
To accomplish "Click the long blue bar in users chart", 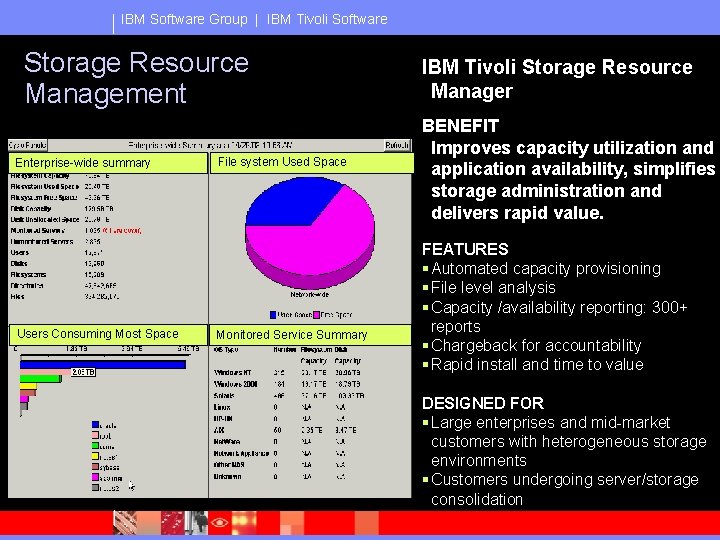I will (103, 365).
